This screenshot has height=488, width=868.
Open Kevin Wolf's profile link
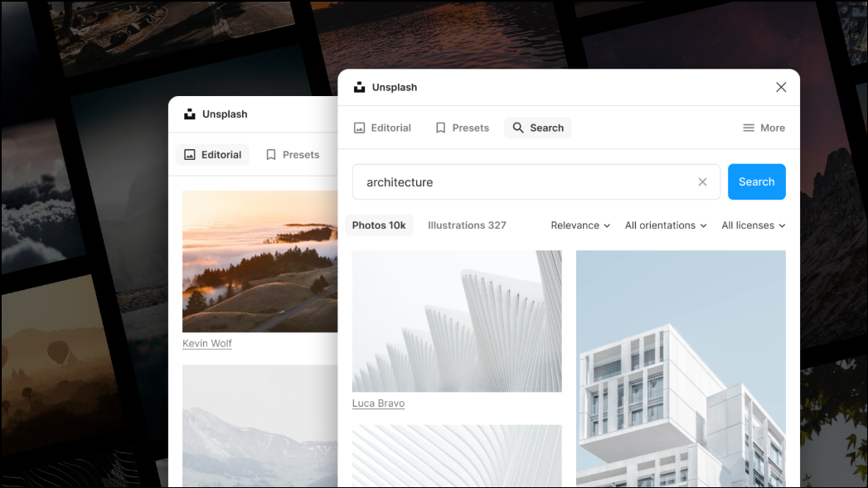(x=207, y=344)
